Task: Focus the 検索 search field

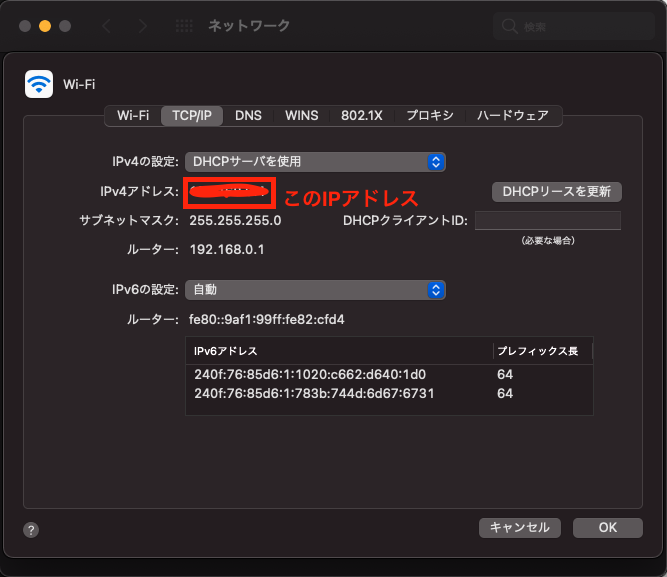Action: click(x=574, y=26)
